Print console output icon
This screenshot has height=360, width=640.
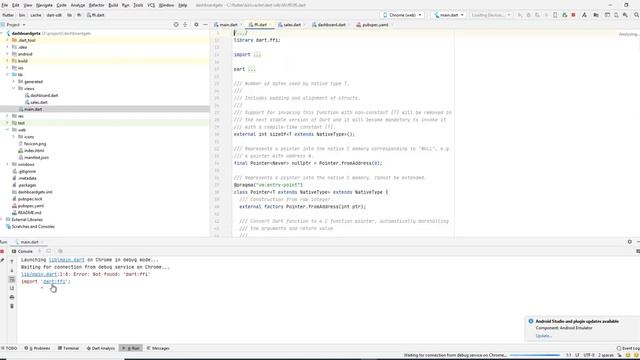click(12, 297)
